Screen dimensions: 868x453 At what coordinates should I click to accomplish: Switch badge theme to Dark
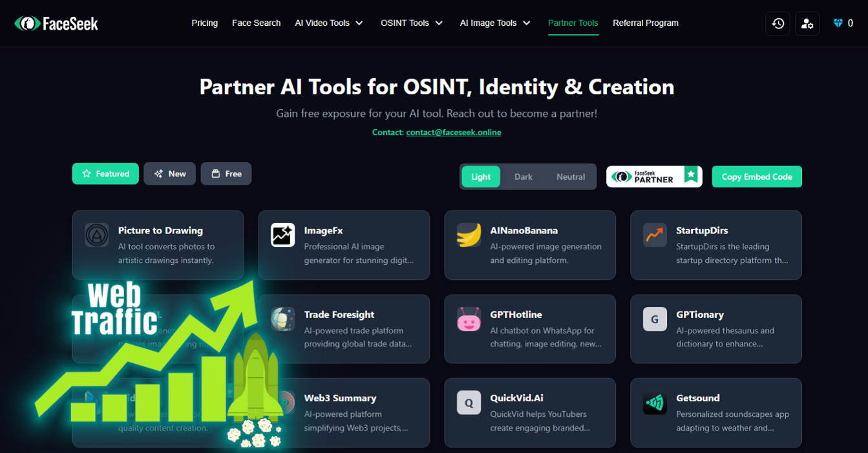click(524, 176)
